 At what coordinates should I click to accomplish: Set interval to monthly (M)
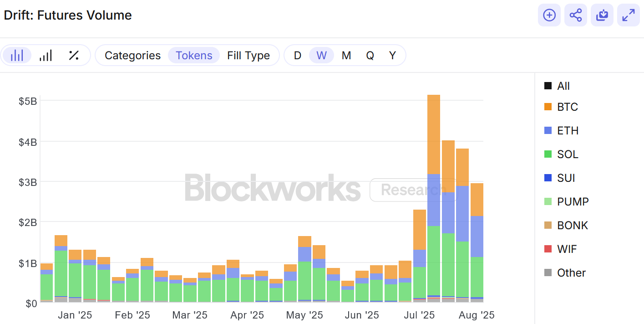pyautogui.click(x=346, y=56)
